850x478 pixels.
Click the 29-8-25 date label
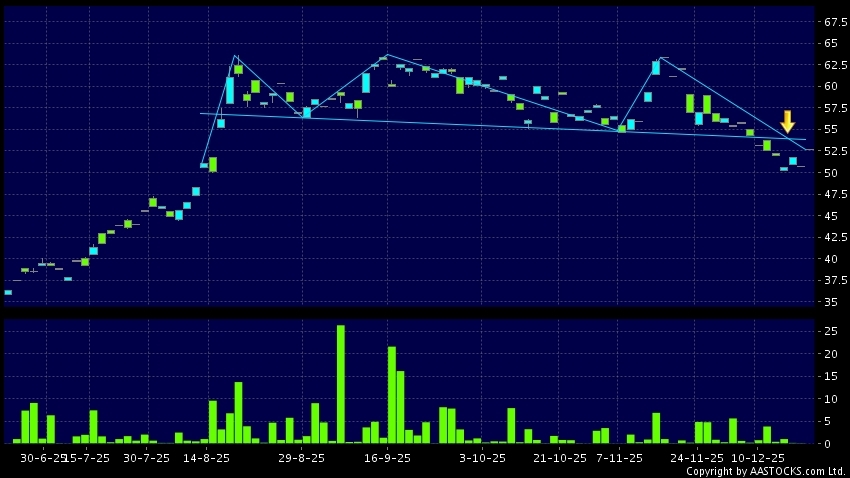pyautogui.click(x=301, y=457)
